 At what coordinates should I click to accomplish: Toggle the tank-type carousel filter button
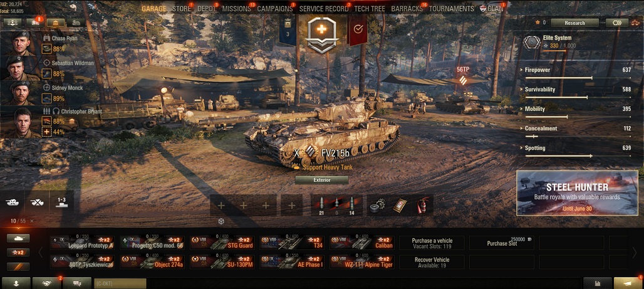pos(18,238)
